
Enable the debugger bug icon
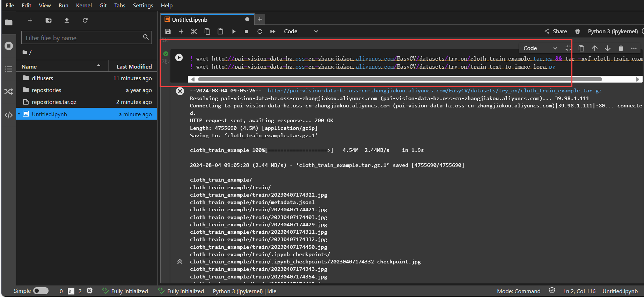[578, 31]
